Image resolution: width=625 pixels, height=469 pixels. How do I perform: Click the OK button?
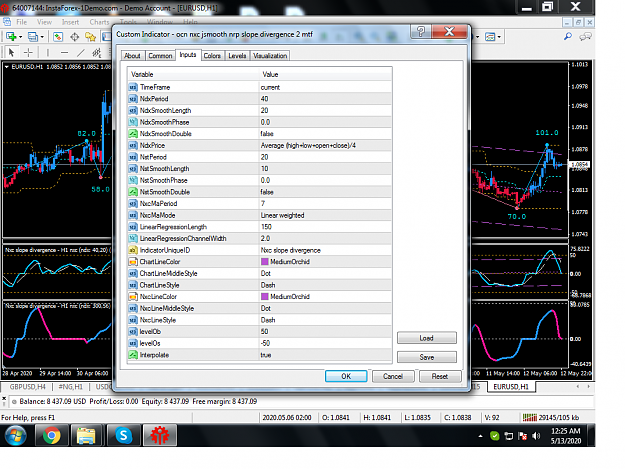(346, 376)
